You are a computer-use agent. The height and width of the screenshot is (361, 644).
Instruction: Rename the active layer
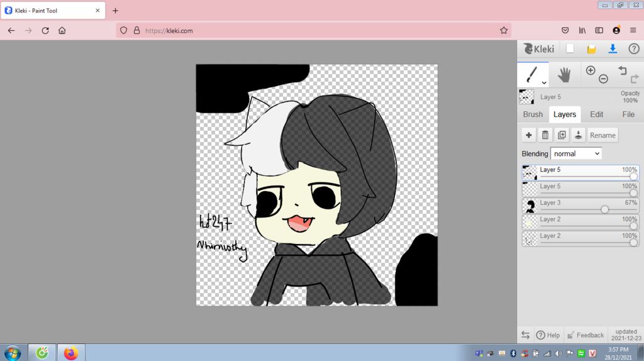coord(602,135)
